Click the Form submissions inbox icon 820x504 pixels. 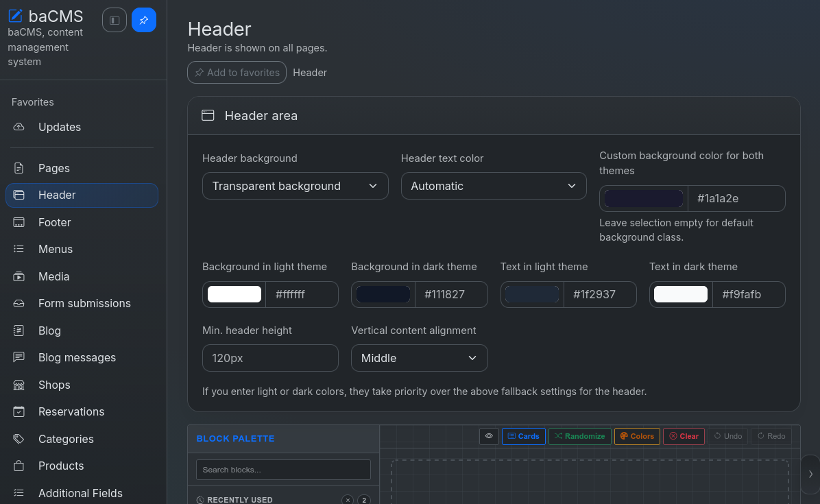(x=19, y=303)
